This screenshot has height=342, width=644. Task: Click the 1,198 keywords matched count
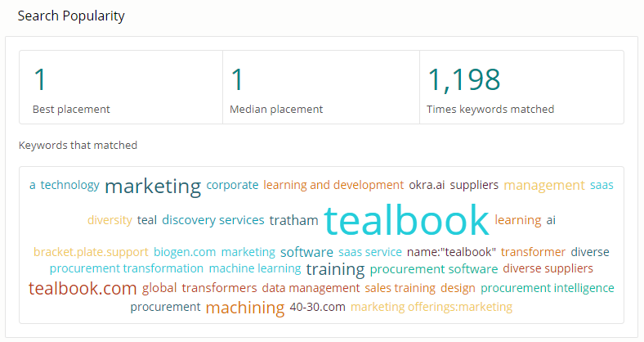463,79
